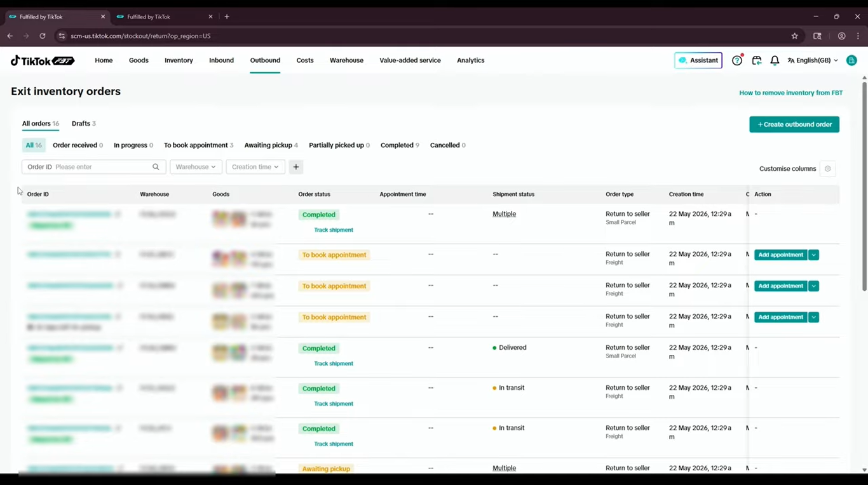Filter by Order received status
This screenshot has width=868, height=485.
pos(78,145)
